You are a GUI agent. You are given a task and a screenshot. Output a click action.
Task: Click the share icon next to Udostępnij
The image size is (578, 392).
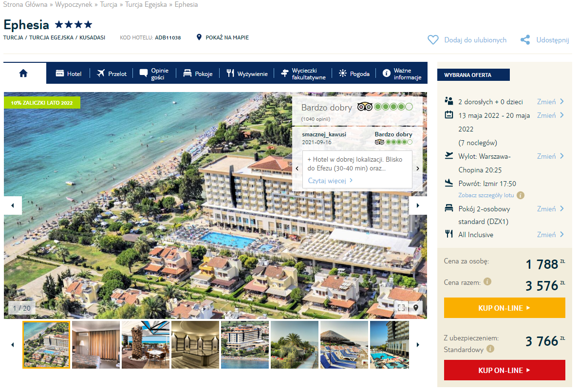525,40
